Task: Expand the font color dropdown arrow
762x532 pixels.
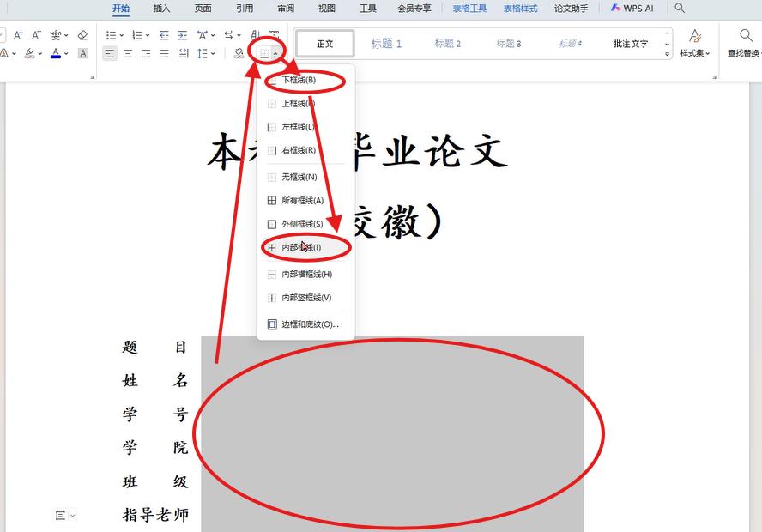Action: click(x=66, y=53)
